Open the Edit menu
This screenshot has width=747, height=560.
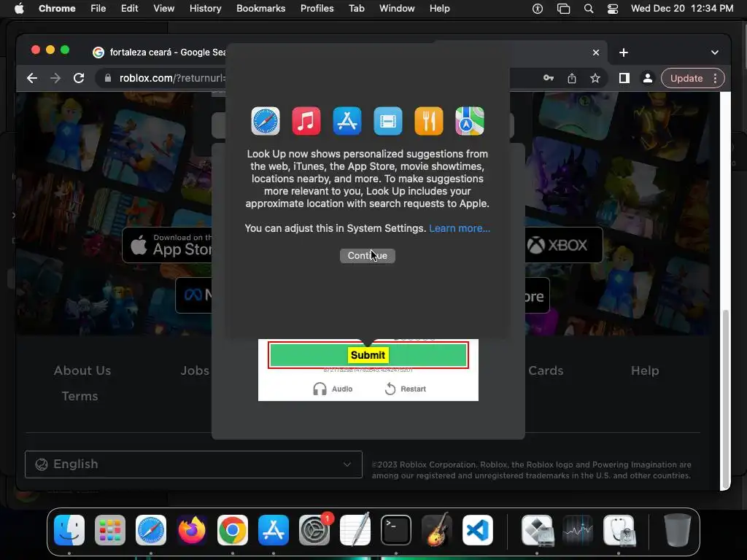pyautogui.click(x=130, y=9)
